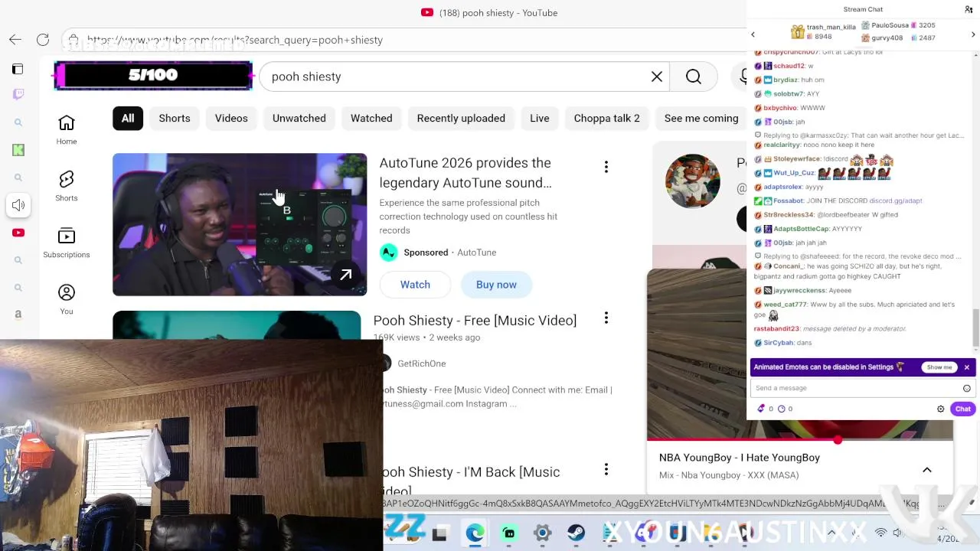Open Shorts in the YouTube sidebar
Image resolution: width=980 pixels, height=551 pixels.
pos(67,186)
